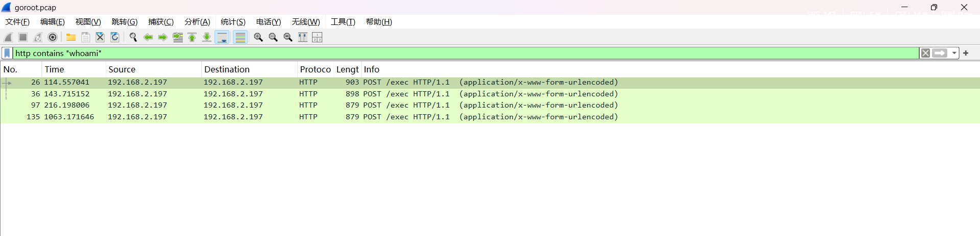980x236 pixels.
Task: Clear the display filter with X button
Action: click(925, 53)
